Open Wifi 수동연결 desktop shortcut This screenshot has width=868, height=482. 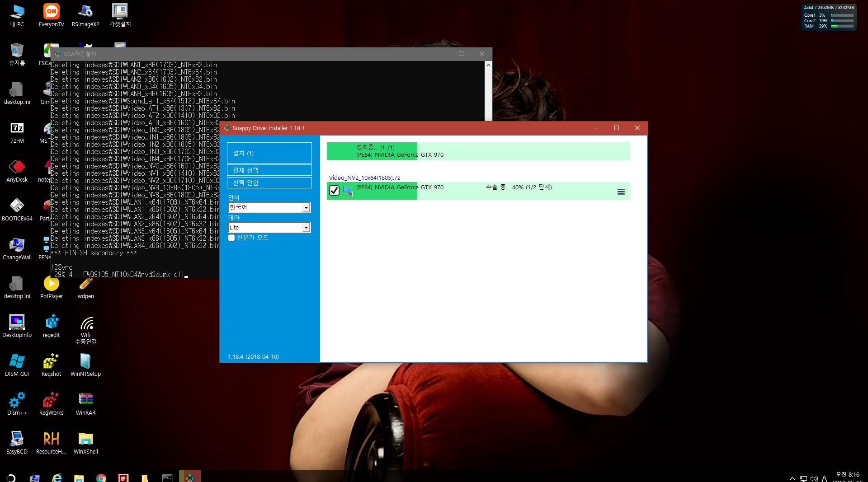pyautogui.click(x=85, y=330)
